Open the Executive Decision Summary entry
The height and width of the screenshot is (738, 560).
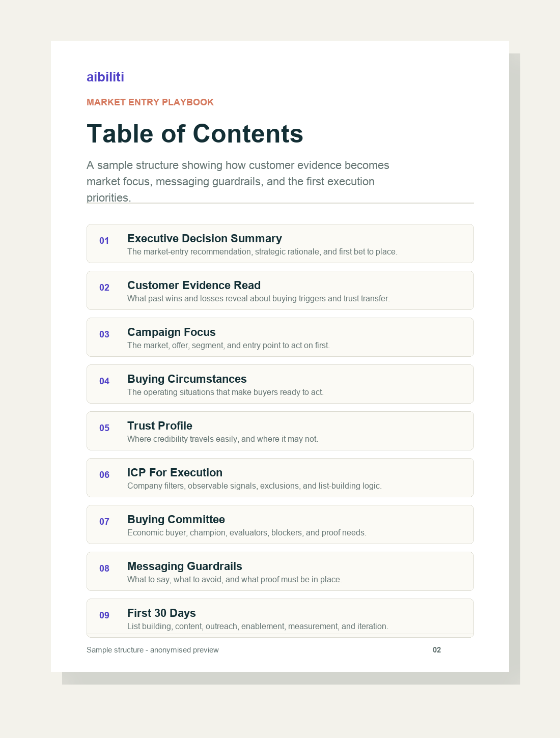tap(280, 244)
